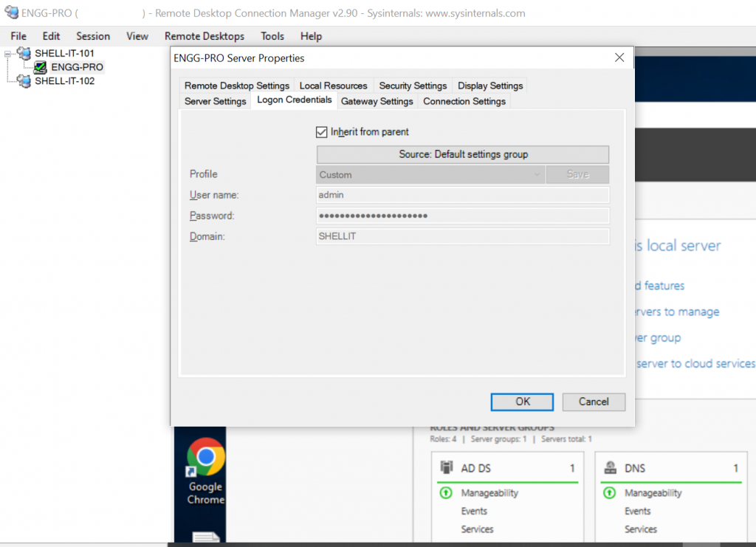Switch to the Security Settings tab
Image resolution: width=756 pixels, height=547 pixels.
pyautogui.click(x=413, y=86)
